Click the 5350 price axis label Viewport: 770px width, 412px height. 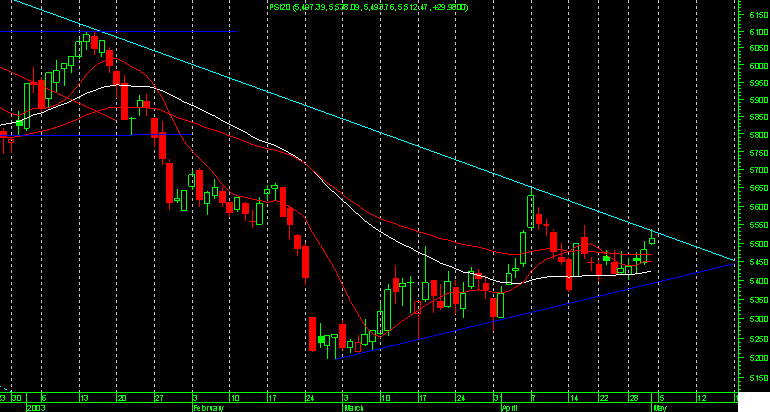click(x=759, y=300)
